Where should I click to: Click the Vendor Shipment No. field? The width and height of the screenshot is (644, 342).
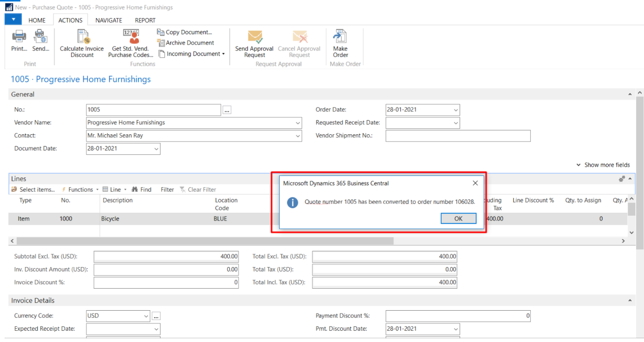pyautogui.click(x=458, y=136)
